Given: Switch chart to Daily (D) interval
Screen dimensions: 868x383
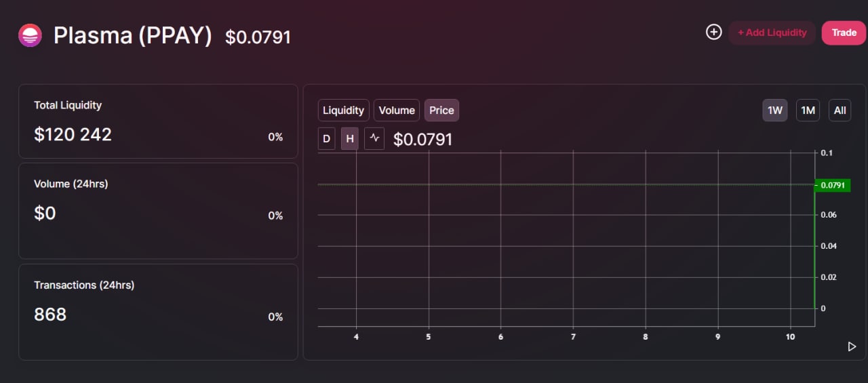Looking at the screenshot, I should point(326,139).
